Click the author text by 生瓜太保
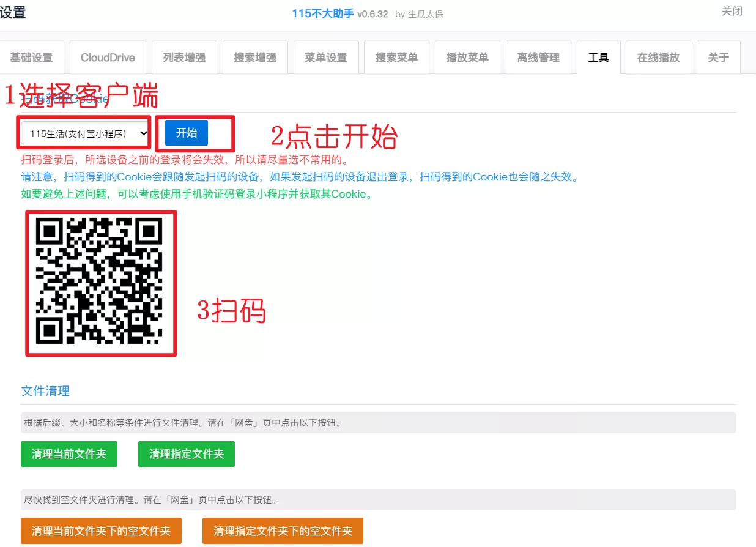The height and width of the screenshot is (547, 756). [x=419, y=14]
